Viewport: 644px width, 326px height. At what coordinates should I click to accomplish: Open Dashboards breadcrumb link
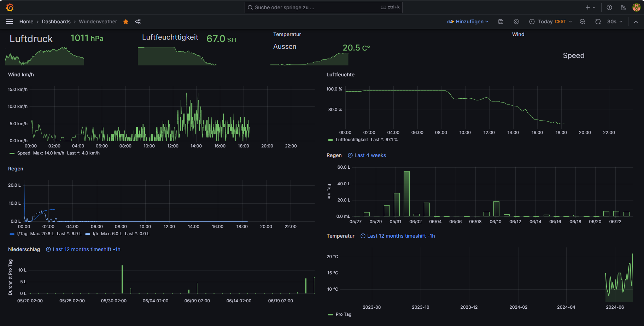pos(56,22)
